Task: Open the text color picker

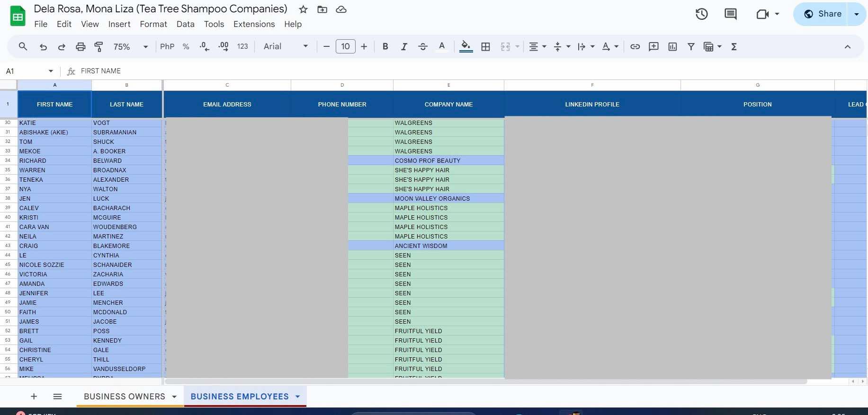Action: pyautogui.click(x=442, y=46)
